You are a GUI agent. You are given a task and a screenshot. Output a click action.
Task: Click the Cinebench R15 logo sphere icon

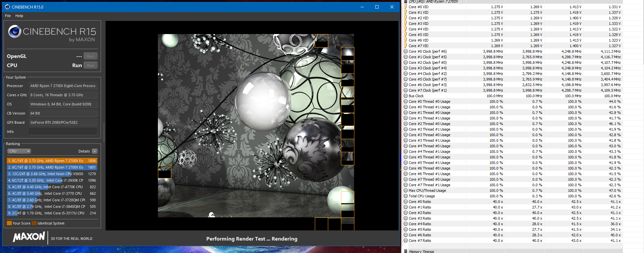point(15,31)
